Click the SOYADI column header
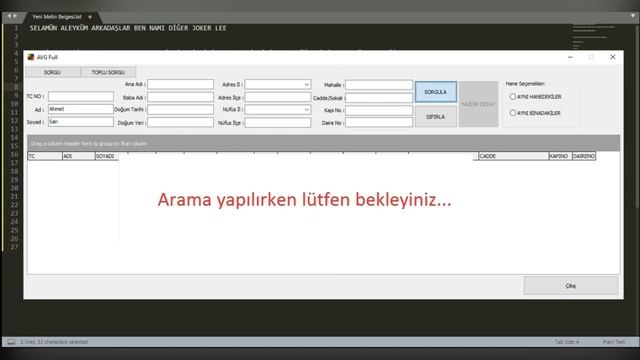 click(107, 156)
